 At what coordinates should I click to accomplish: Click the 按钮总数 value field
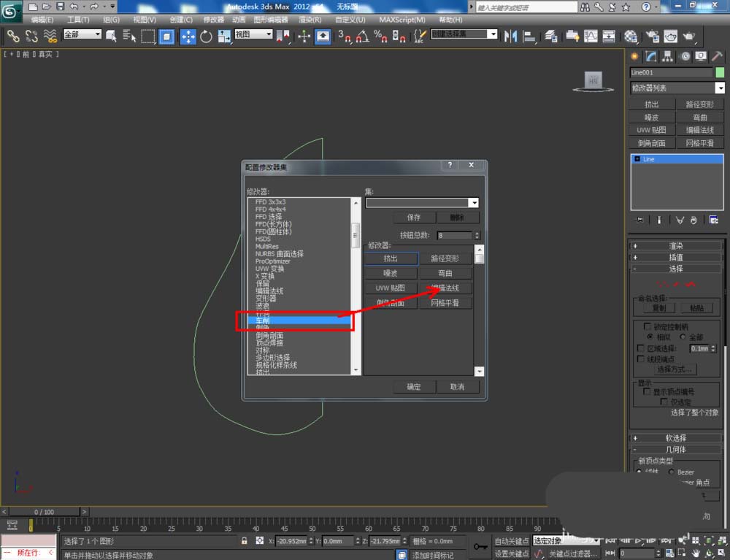tap(455, 236)
